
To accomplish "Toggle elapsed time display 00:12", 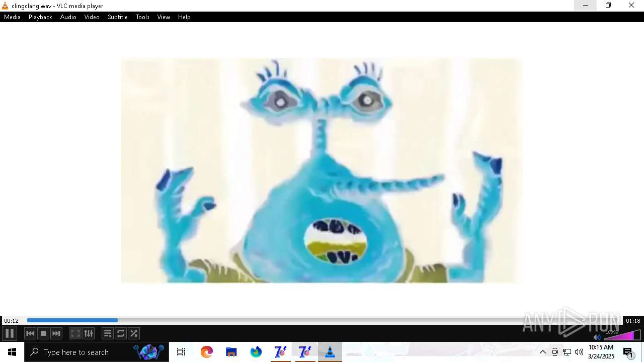I will click(11, 321).
